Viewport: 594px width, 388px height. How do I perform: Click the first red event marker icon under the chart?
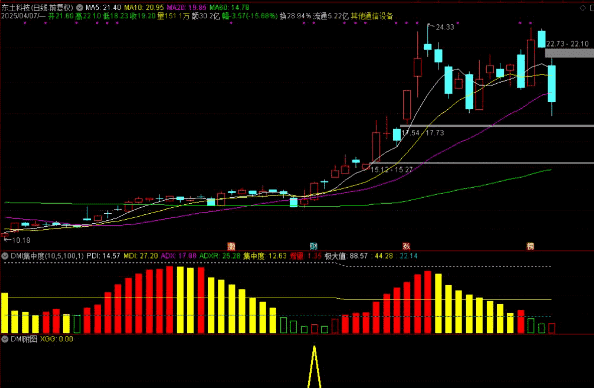(231, 246)
